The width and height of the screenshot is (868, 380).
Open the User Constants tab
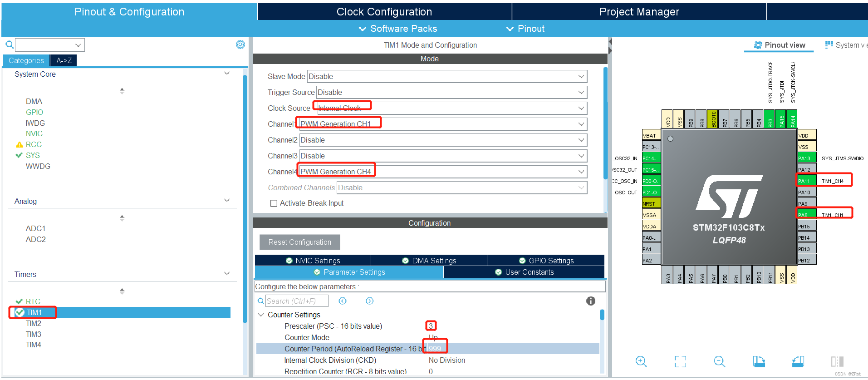click(524, 272)
